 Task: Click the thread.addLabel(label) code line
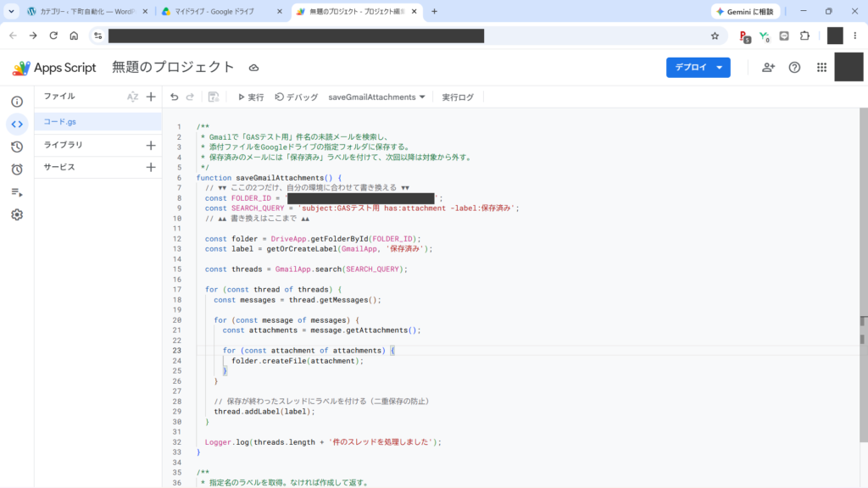point(264,412)
